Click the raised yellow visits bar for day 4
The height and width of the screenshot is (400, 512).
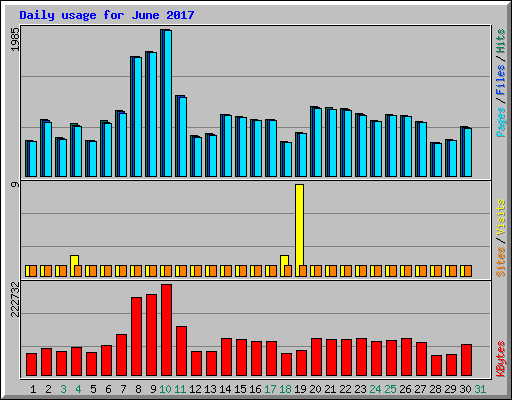(x=74, y=260)
